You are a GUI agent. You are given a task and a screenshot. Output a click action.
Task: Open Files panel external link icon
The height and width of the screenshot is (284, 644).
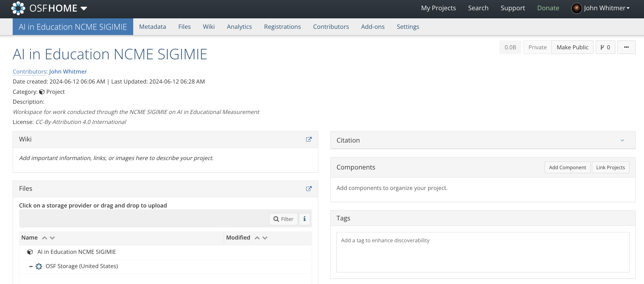[309, 189]
